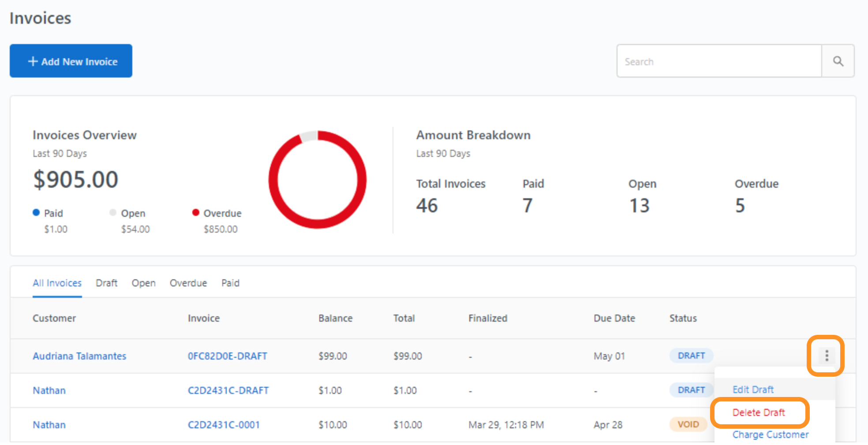Click the Apr 28 due date
The image size is (868, 445).
tap(608, 425)
